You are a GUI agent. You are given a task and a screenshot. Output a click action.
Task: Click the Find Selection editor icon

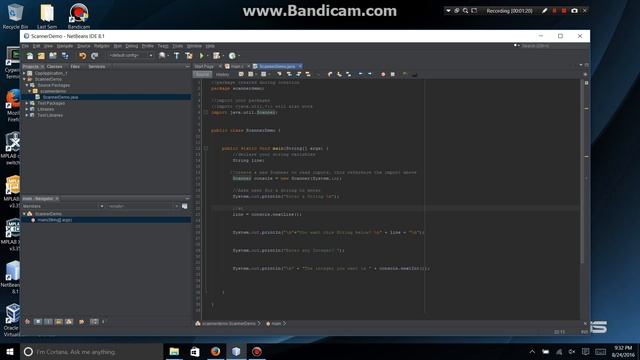point(279,74)
